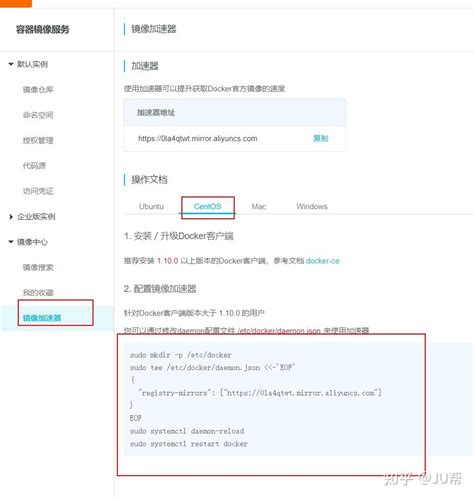The height and width of the screenshot is (498, 474).
Task: Collapse the 镜像中心 section arrow
Action: (11, 242)
